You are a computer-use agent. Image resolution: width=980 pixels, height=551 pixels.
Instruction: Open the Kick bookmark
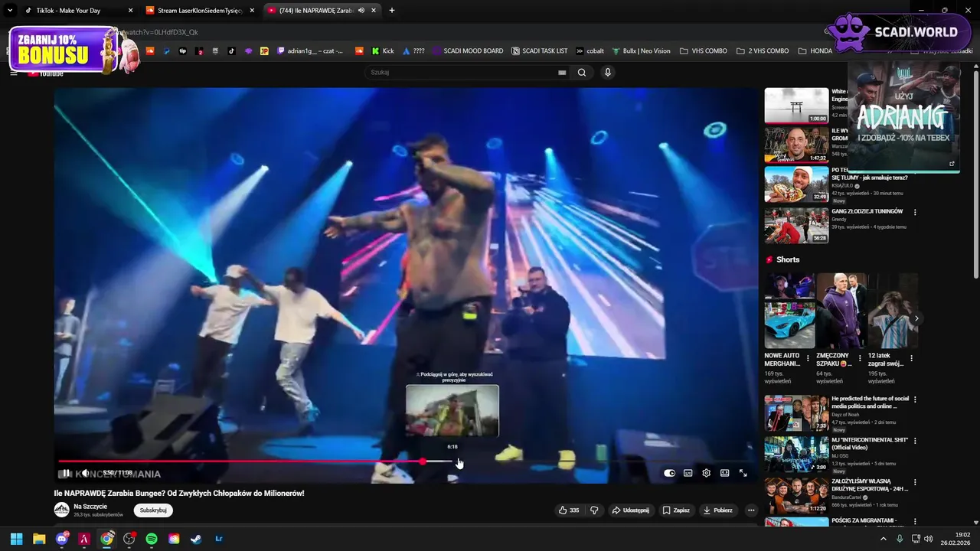tap(383, 51)
